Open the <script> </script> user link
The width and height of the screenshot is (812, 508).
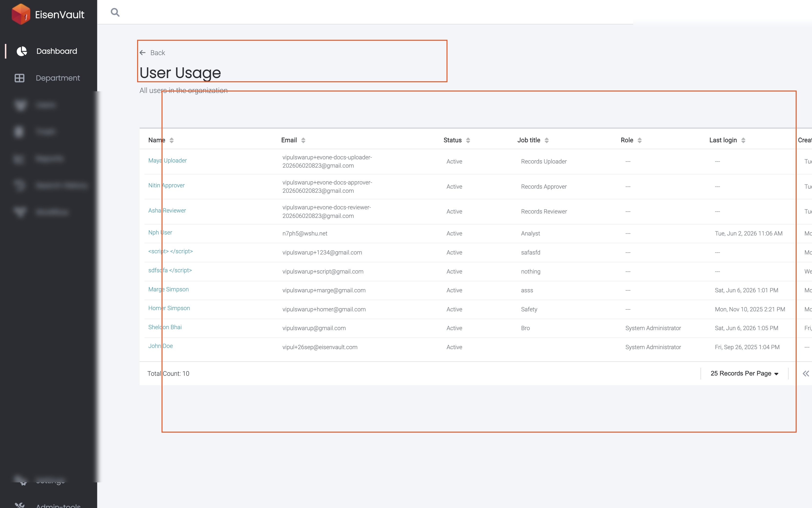[170, 251]
